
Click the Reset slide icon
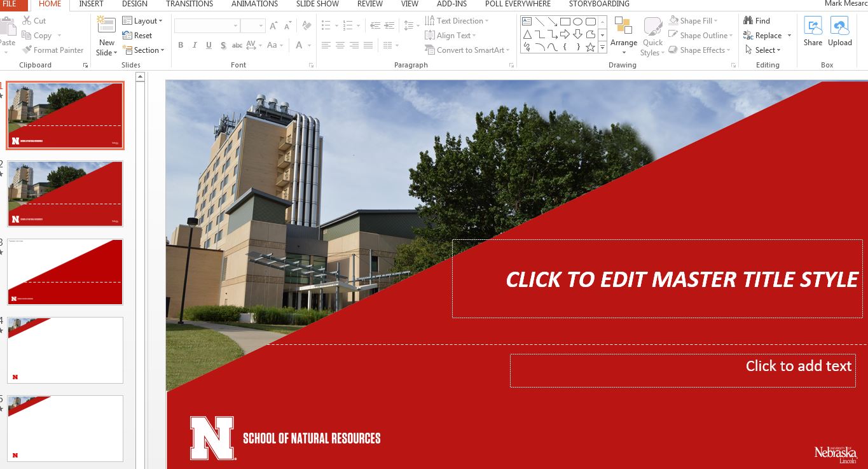coord(137,36)
